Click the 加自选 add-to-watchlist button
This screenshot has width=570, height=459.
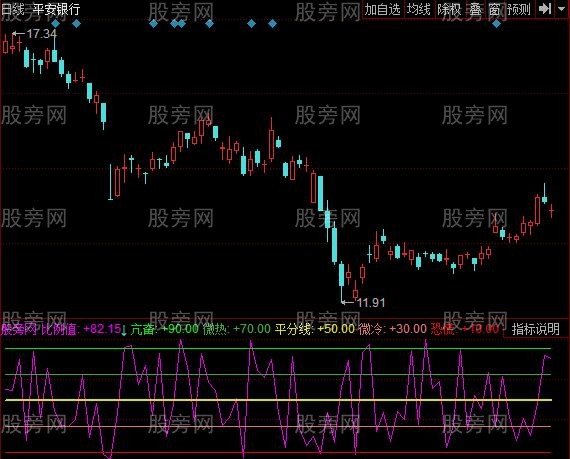pos(382,9)
